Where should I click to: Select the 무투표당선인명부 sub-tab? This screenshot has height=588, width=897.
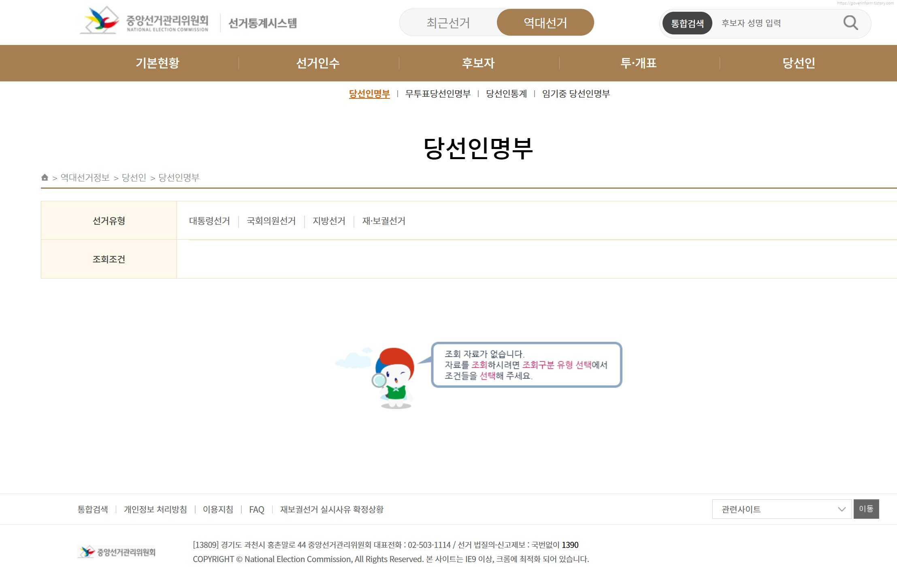438,94
